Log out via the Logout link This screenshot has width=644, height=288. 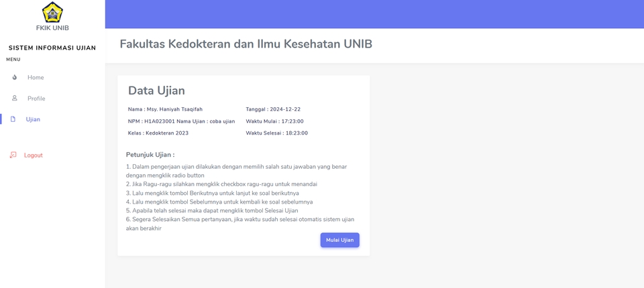[34, 155]
